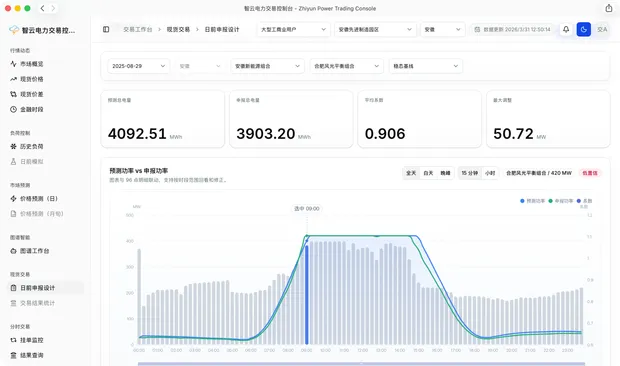Image resolution: width=620 pixels, height=366 pixels.
Task: Click the 交易结果统计 icon in sidebar
Action: click(x=13, y=303)
